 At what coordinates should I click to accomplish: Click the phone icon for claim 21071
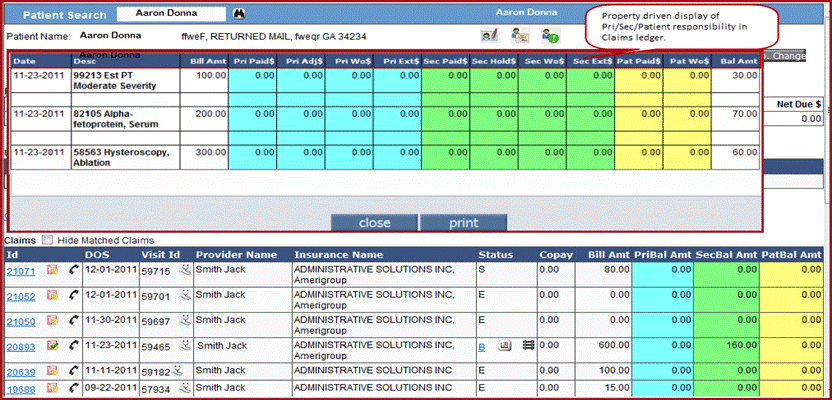coord(73,271)
